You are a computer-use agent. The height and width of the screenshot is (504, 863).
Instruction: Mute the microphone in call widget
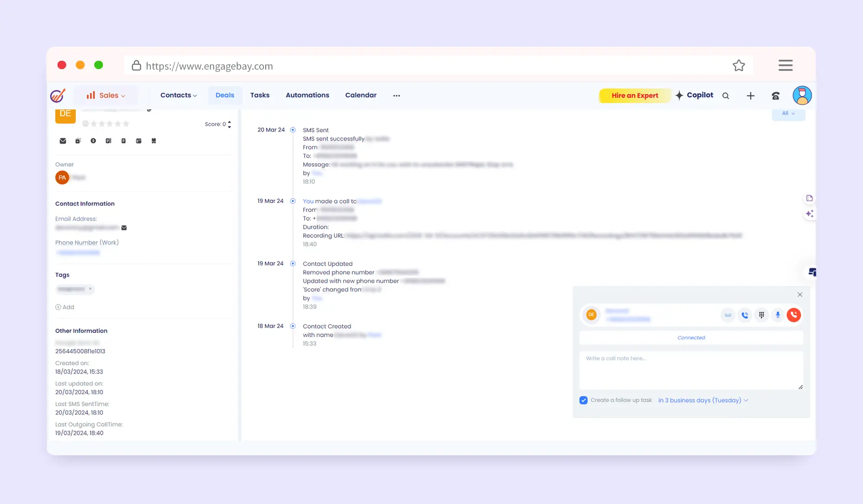778,315
